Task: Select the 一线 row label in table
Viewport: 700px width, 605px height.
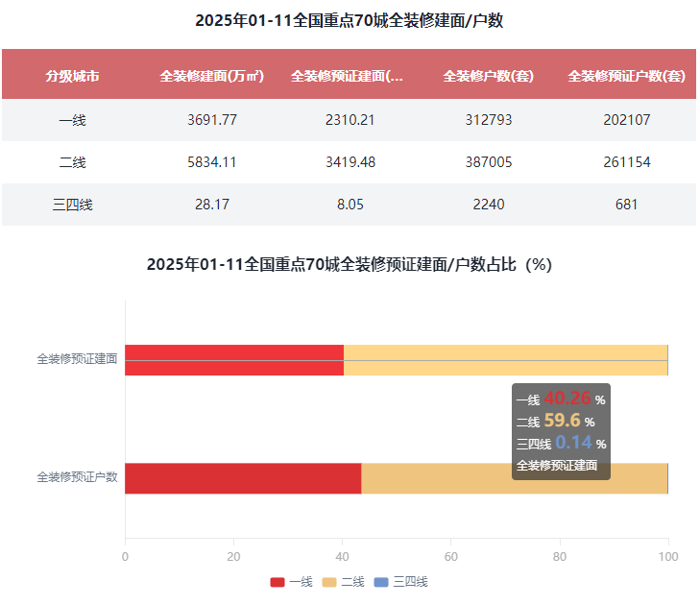Action: [x=72, y=120]
